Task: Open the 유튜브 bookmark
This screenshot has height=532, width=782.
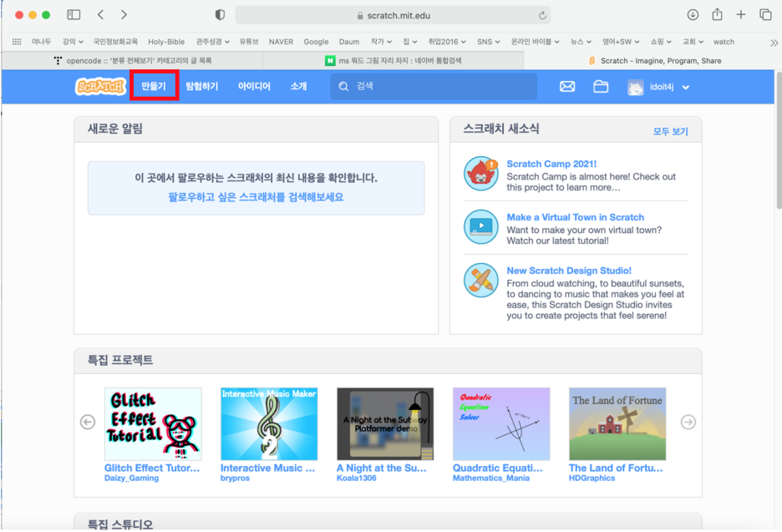Action: (x=249, y=42)
